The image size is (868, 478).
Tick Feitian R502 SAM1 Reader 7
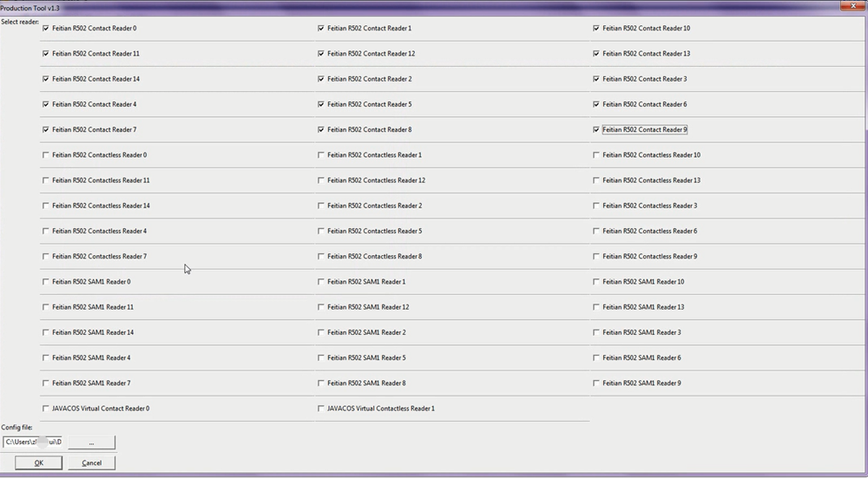[46, 383]
